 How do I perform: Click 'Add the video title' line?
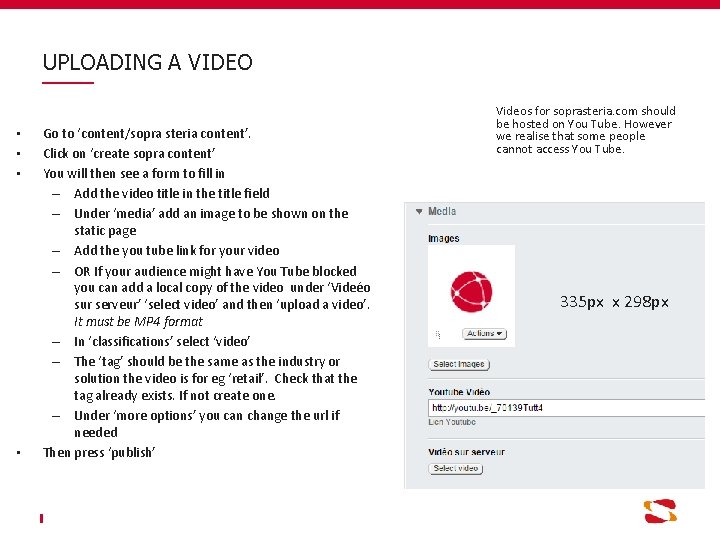coord(172,193)
